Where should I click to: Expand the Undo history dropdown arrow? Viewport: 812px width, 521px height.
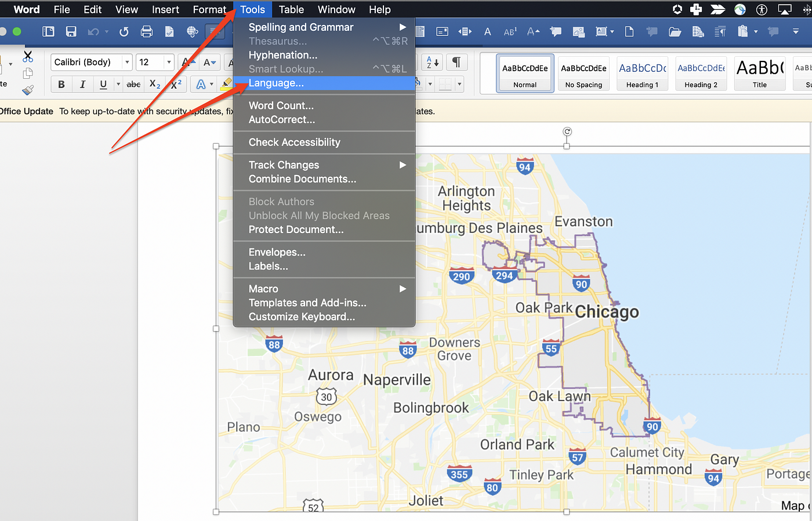107,31
